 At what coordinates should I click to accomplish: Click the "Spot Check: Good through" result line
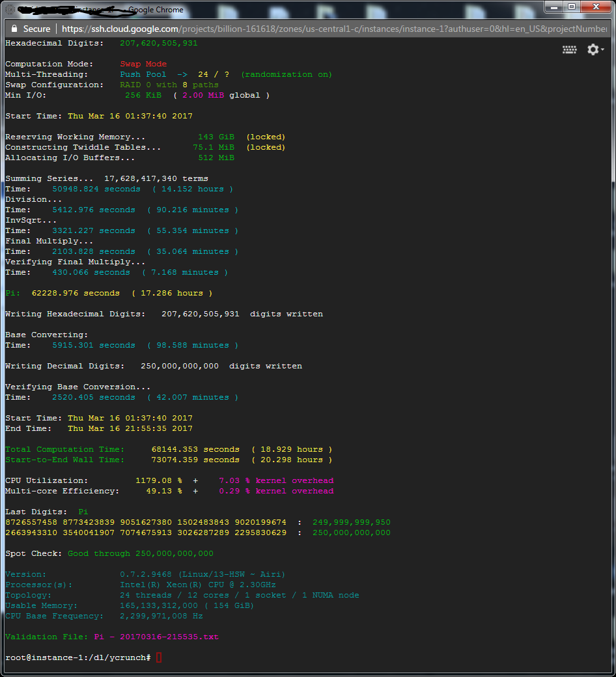pyautogui.click(x=109, y=553)
